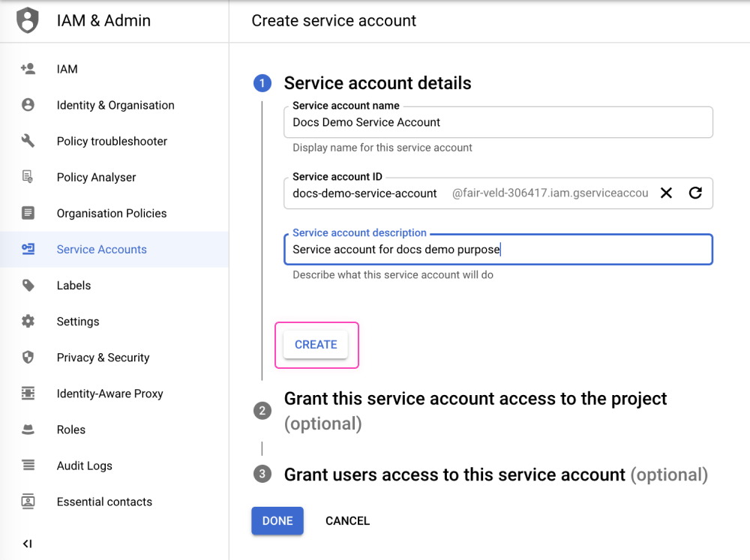Collapse the left navigation sidebar
This screenshot has height=560, width=750.
(27, 544)
